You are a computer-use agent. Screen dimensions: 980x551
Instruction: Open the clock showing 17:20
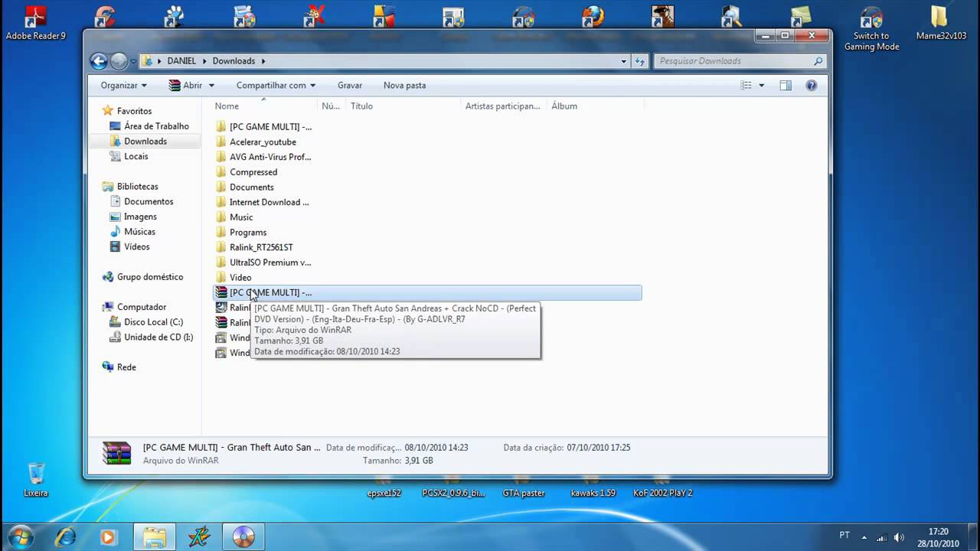click(939, 537)
